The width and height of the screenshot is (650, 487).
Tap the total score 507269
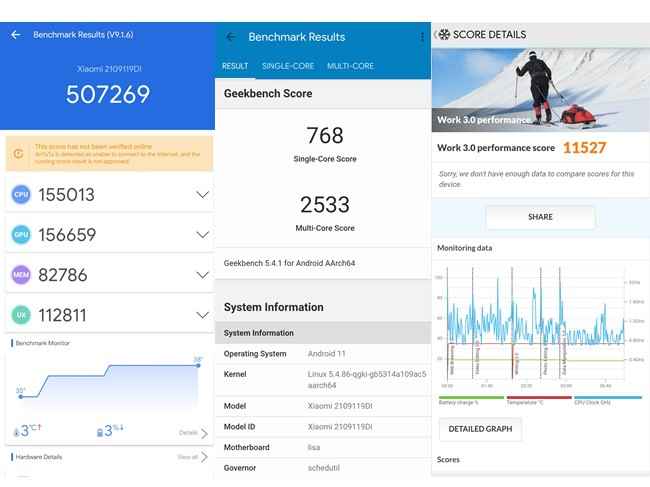pyautogui.click(x=108, y=94)
